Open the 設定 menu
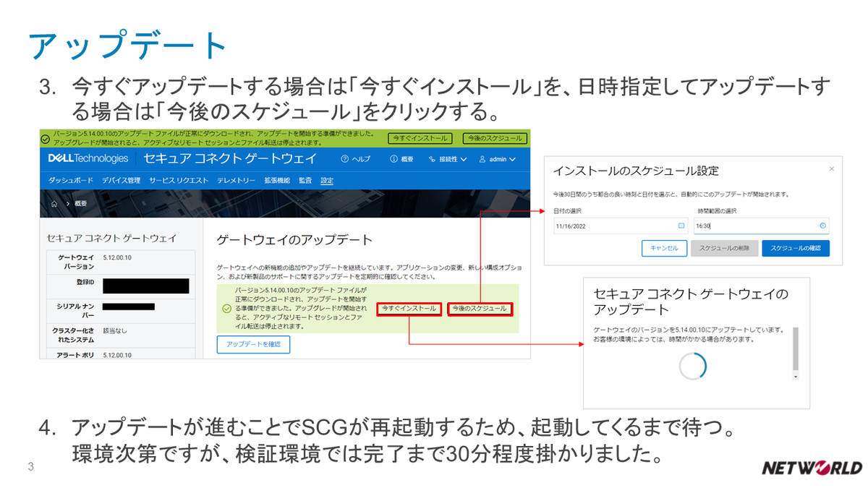Screen dimensions: 868x488 pyautogui.click(x=327, y=180)
